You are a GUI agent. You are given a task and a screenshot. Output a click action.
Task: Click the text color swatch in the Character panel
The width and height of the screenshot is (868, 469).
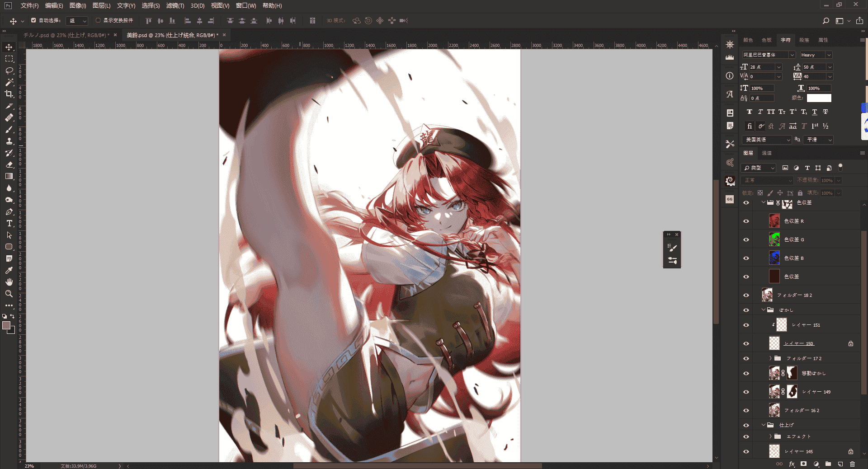[819, 98]
